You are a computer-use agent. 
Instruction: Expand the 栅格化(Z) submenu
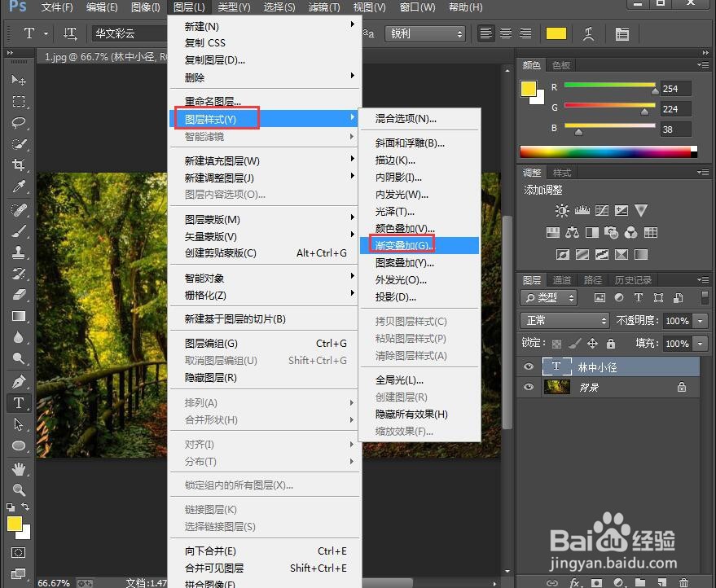(x=264, y=295)
